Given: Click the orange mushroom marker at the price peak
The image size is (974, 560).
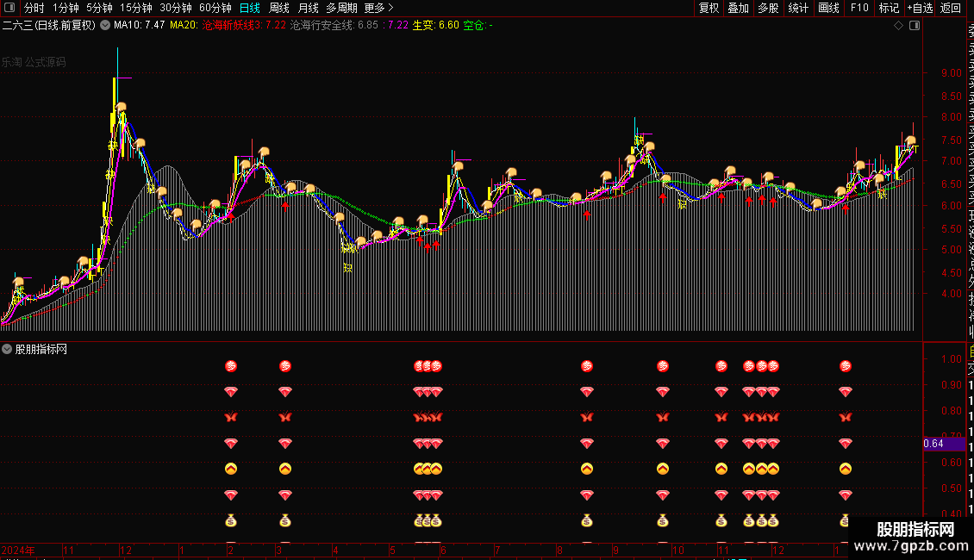Looking at the screenshot, I should pos(122,108).
